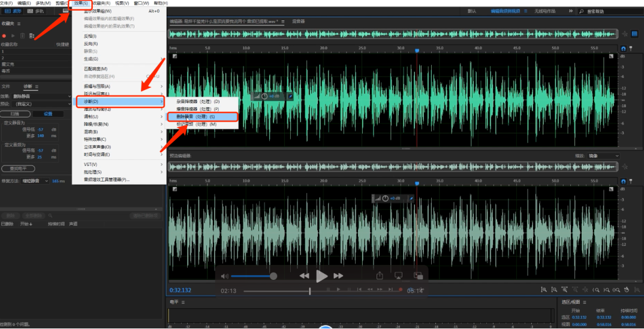Choose 删除静音 (处理) (S) submenu entry
This screenshot has height=329, width=644.
click(x=202, y=116)
